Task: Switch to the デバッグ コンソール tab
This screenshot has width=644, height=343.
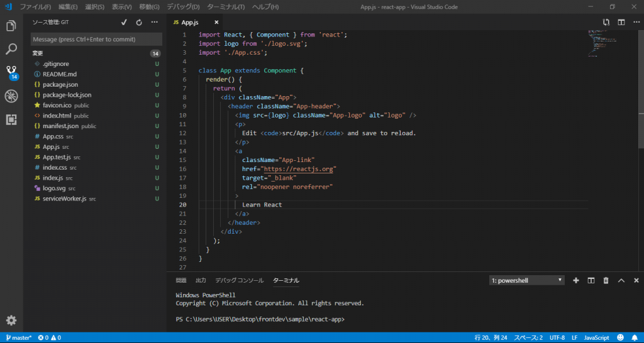Action: pyautogui.click(x=240, y=281)
